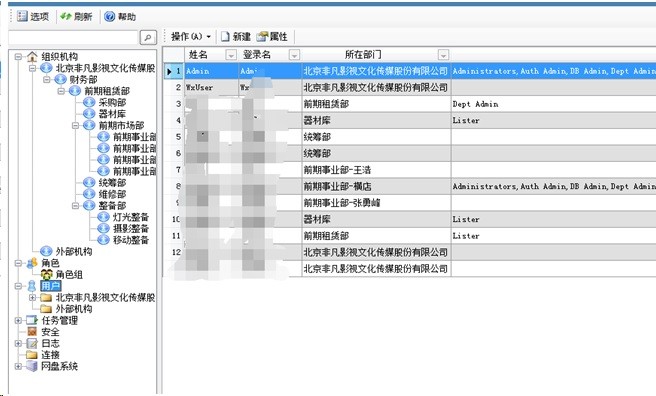656x396 pixels.
Task: Collapse the 用户 tree node
Action: (x=18, y=286)
